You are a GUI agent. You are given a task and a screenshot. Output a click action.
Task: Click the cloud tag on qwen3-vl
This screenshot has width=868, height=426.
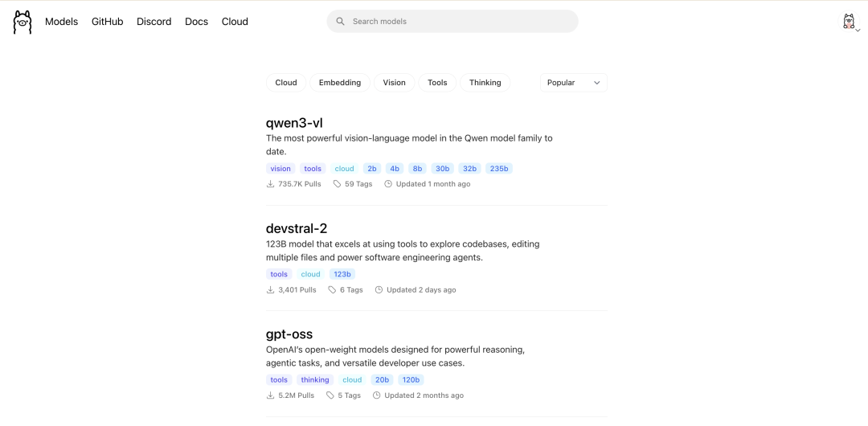tap(344, 169)
